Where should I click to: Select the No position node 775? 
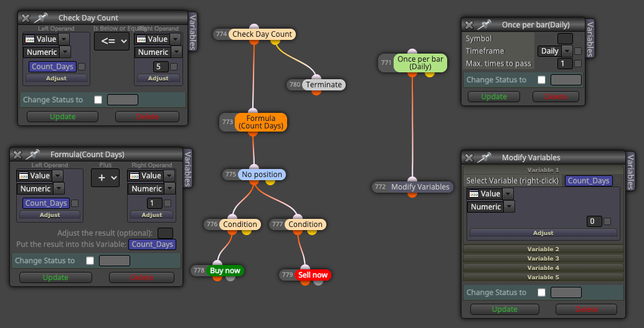point(262,174)
